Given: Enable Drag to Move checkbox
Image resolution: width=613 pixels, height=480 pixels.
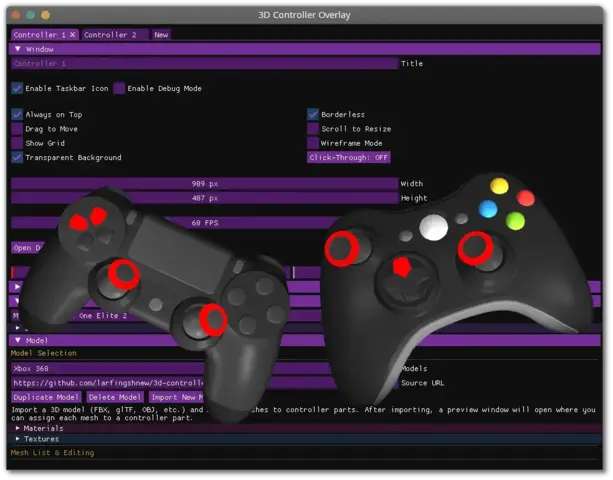Looking at the screenshot, I should pos(17,129).
